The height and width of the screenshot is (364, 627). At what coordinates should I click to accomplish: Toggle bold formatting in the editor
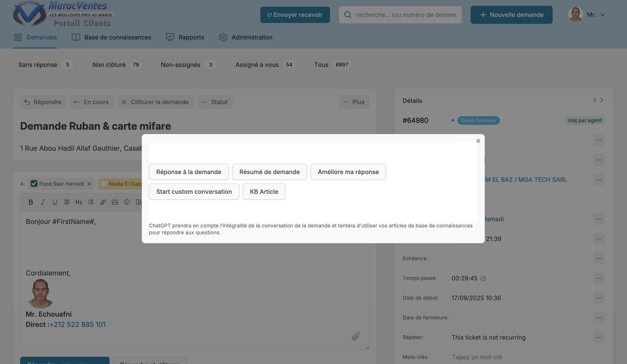pyautogui.click(x=31, y=202)
